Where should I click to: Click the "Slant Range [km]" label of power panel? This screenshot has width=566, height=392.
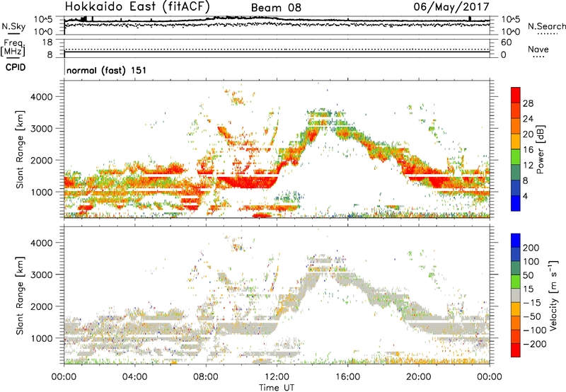[20, 149]
